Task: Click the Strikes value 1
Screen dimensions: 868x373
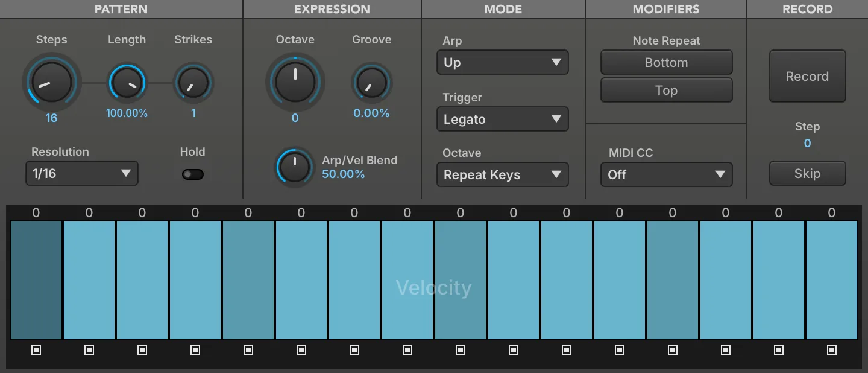Action: (193, 113)
